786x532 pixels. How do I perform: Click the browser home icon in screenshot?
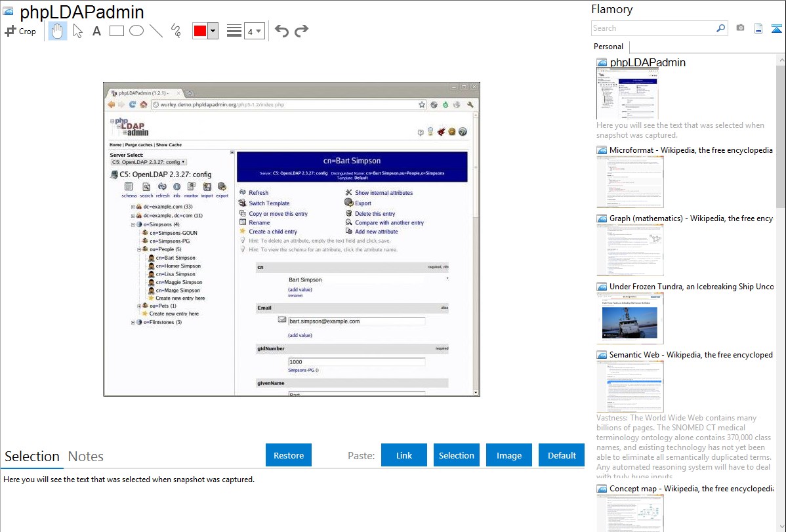pos(144,105)
